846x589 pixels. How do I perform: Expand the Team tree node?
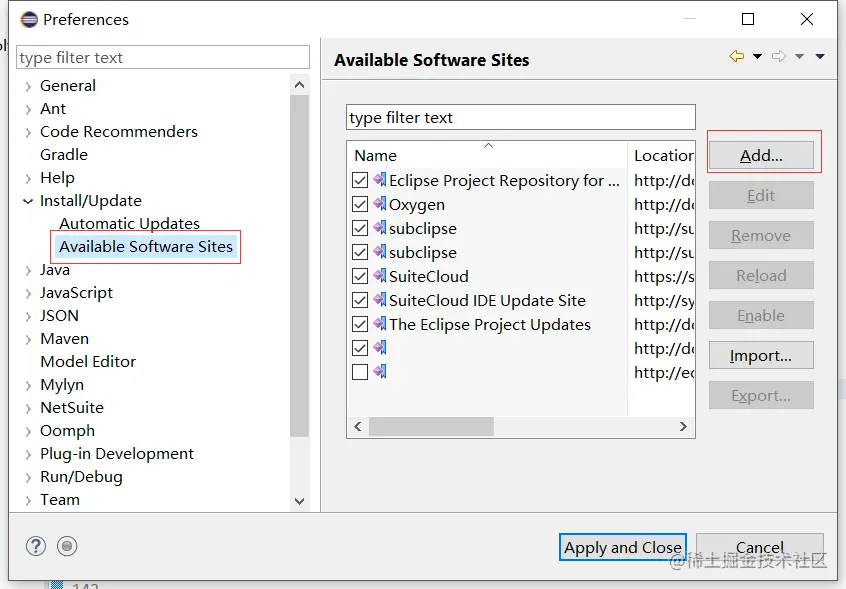pyautogui.click(x=28, y=501)
